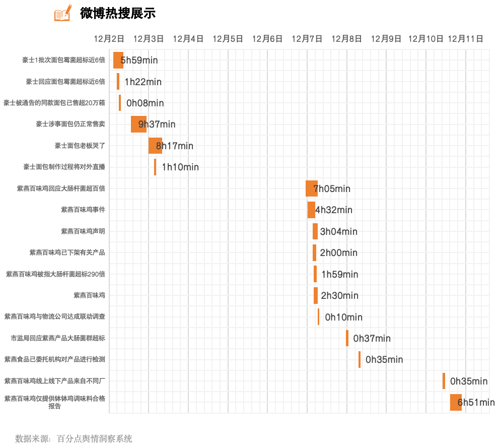
Task: Click the 12月10日 orange bar for 0h35min
Action: (x=444, y=381)
